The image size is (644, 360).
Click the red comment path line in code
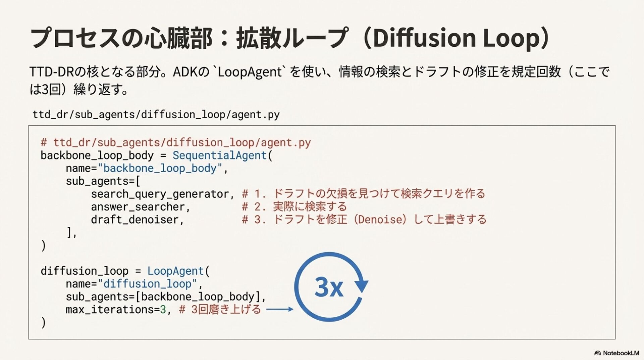176,142
